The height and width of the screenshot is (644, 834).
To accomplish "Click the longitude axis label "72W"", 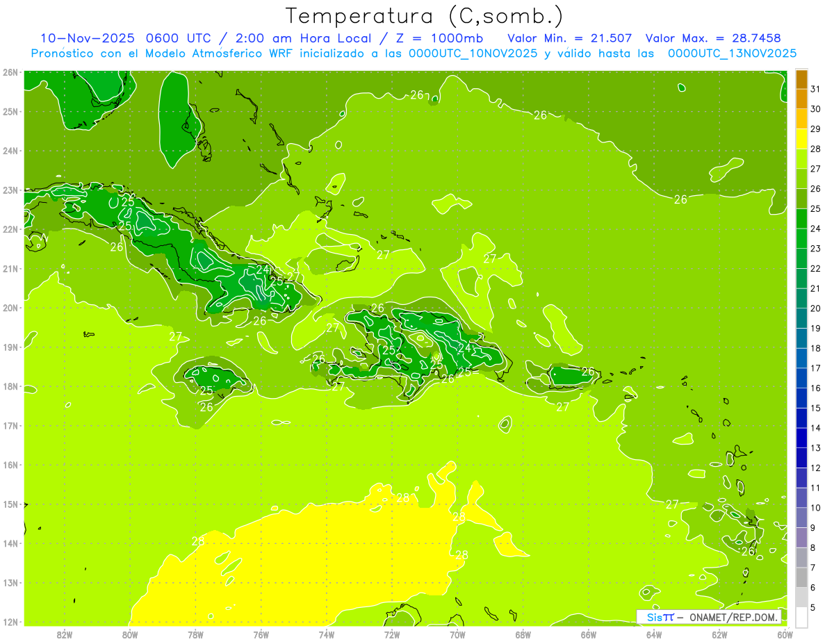I will [x=392, y=634].
